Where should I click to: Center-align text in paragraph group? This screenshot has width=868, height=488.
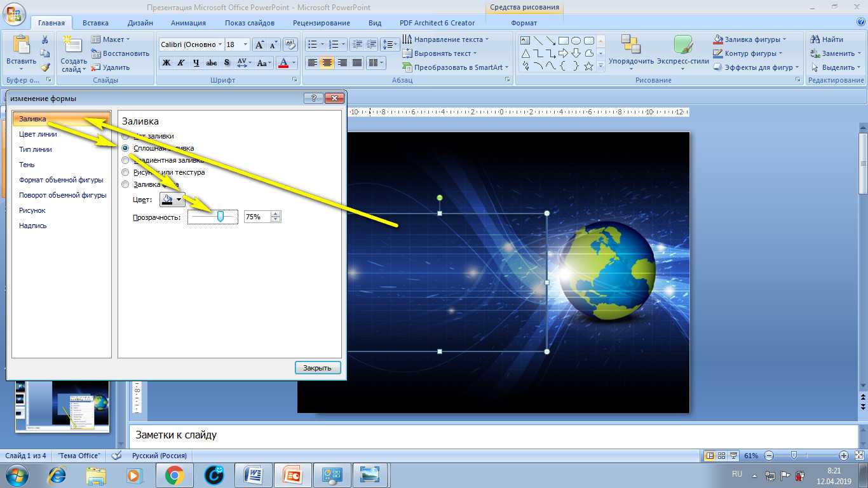click(327, 63)
